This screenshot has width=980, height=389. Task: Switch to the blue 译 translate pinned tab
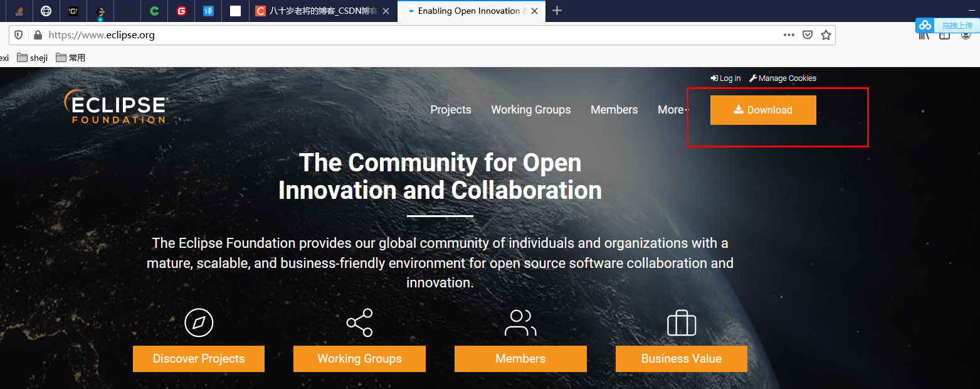[208, 11]
